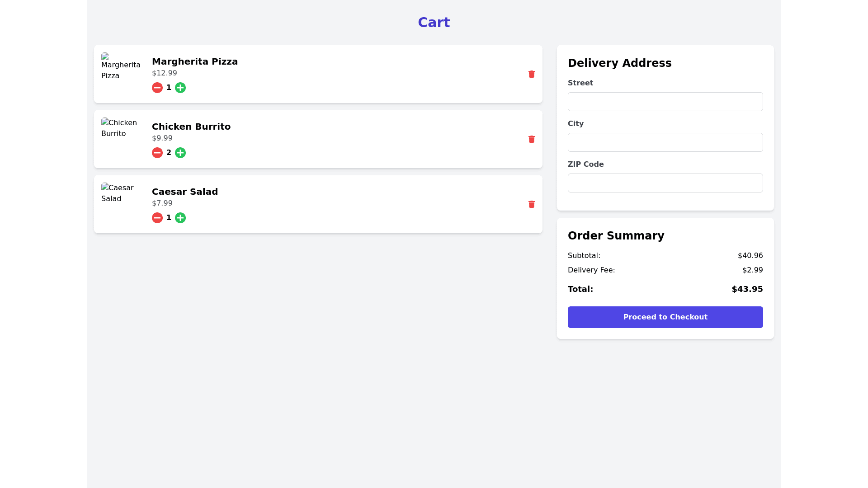This screenshot has height=488, width=868.
Task: Click the Delivery Address section heading
Action: click(x=619, y=63)
